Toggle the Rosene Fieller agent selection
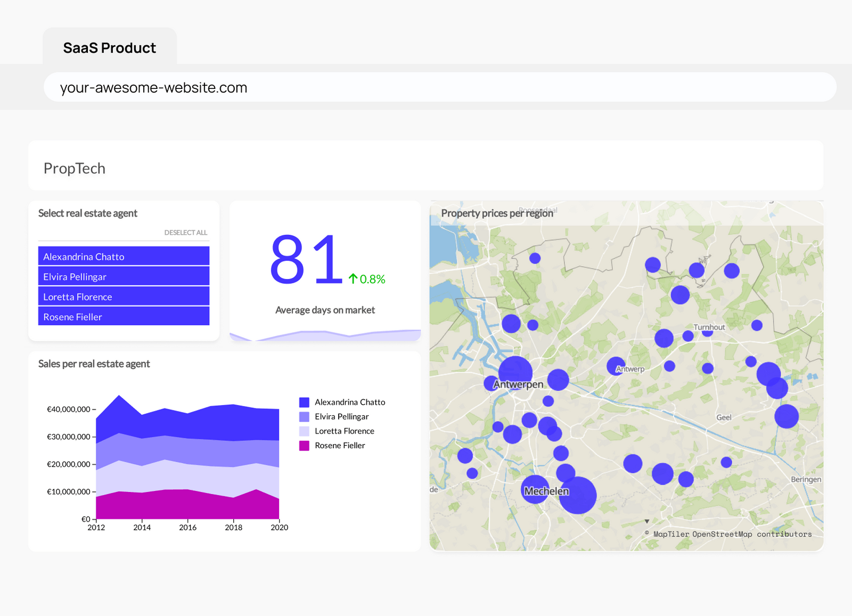Viewport: 852px width, 616px height. 124,316
